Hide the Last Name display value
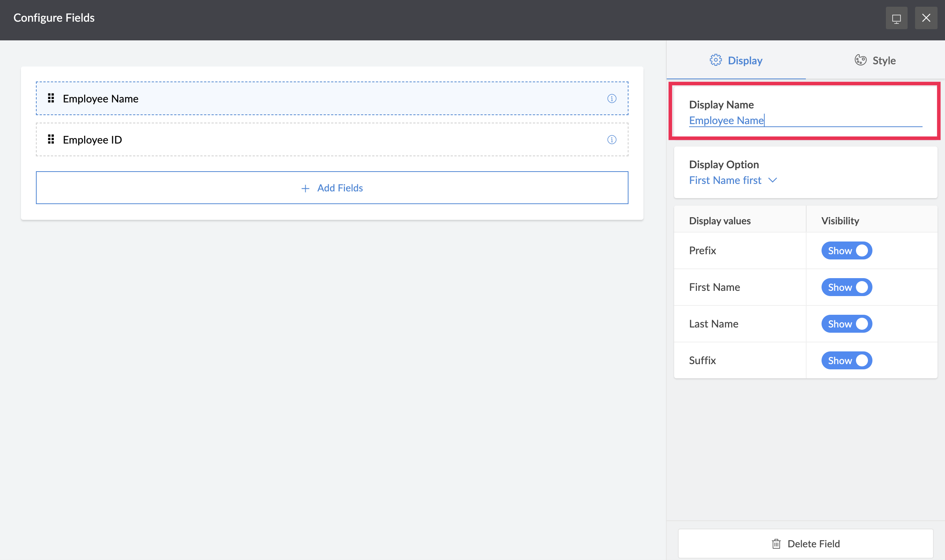The image size is (945, 560). [x=847, y=324]
